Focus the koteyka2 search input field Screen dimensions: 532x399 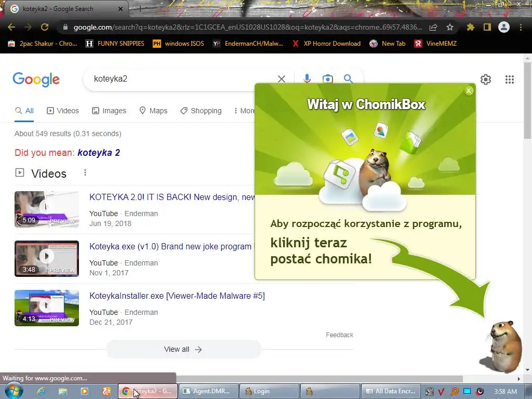183,79
